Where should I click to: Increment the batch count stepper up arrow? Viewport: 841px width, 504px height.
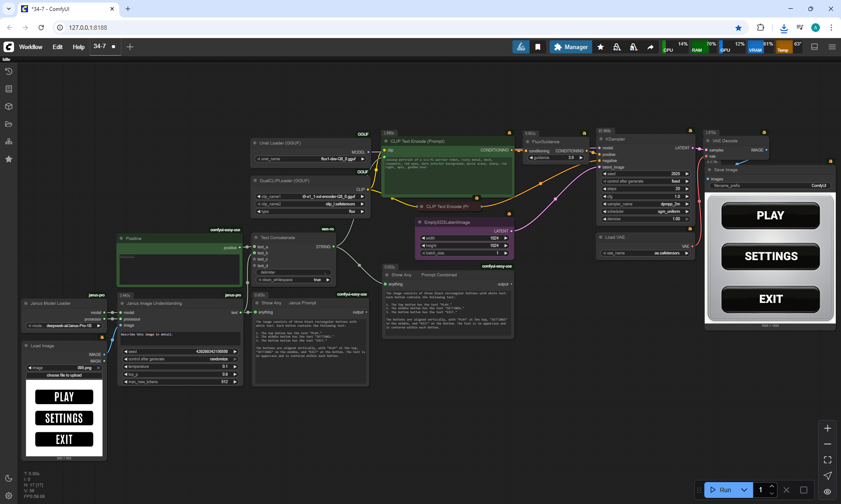[x=772, y=486]
